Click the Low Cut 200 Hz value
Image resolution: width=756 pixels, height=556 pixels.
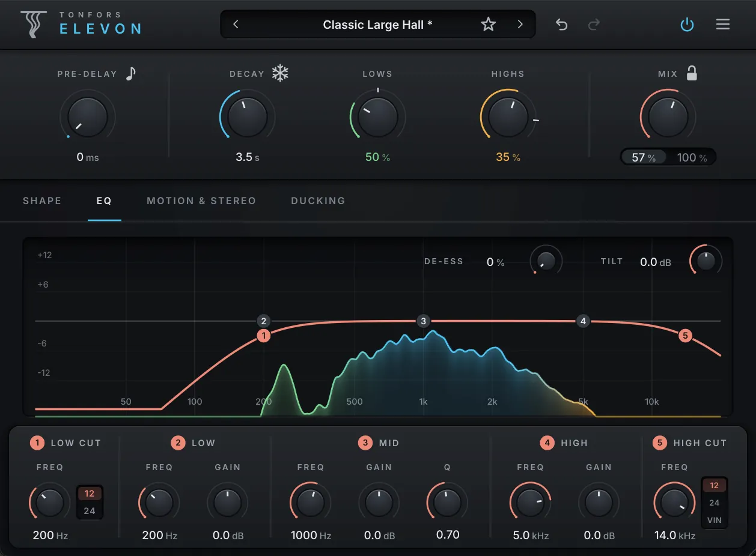[x=50, y=535]
